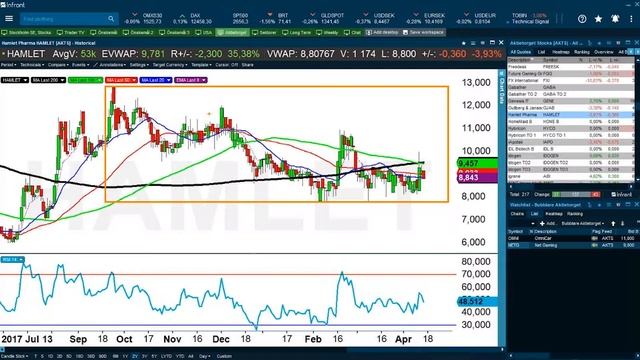640x360 pixels.
Task: Open the help question mark icon
Action: (582, 19)
